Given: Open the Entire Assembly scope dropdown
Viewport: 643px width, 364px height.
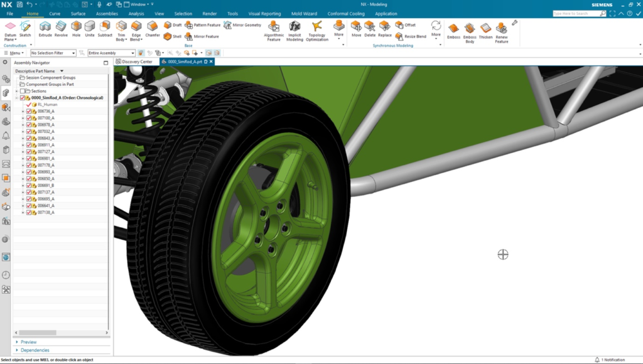Looking at the screenshot, I should point(132,53).
